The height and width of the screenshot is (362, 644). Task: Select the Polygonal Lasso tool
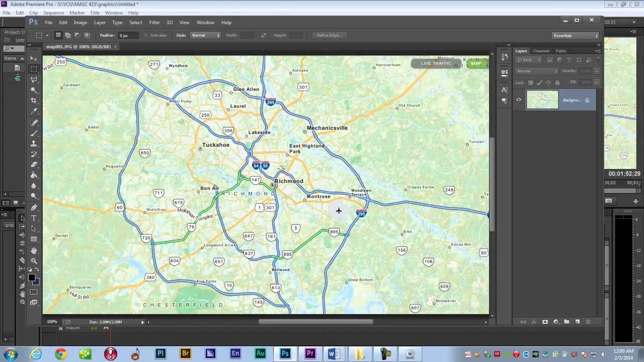pyautogui.click(x=34, y=79)
